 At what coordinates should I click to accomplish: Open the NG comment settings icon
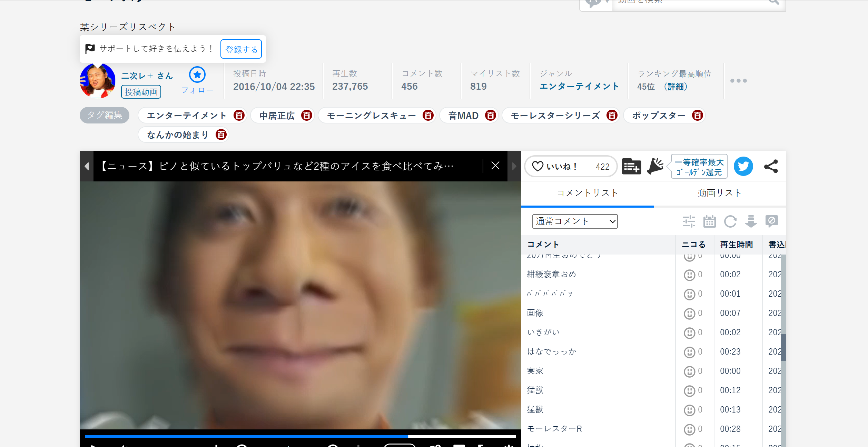(772, 221)
